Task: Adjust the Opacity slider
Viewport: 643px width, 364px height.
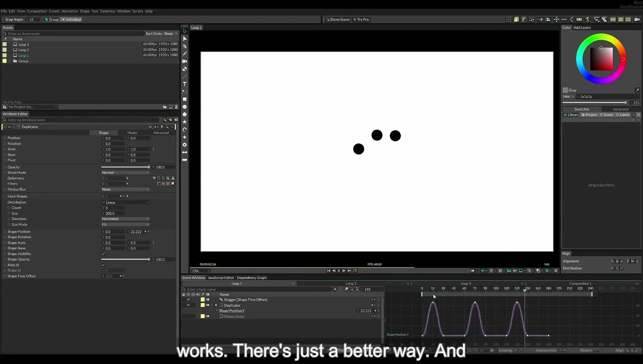Action: [125, 167]
